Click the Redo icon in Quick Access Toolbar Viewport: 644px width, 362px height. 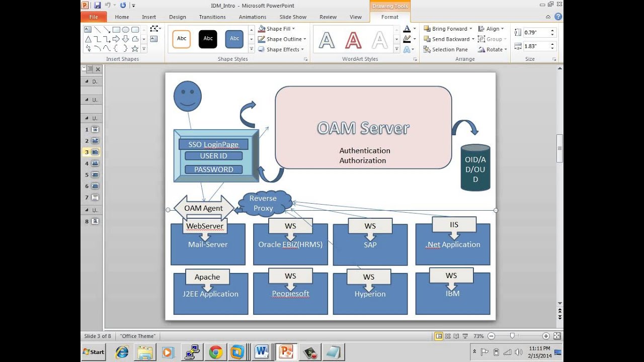click(123, 5)
